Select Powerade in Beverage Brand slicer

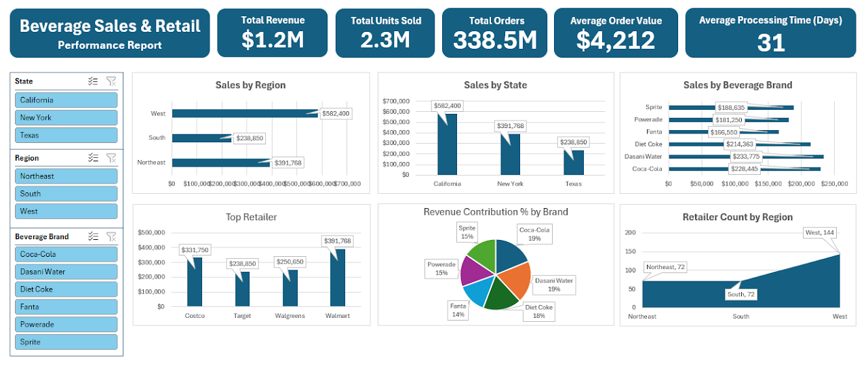(66, 325)
